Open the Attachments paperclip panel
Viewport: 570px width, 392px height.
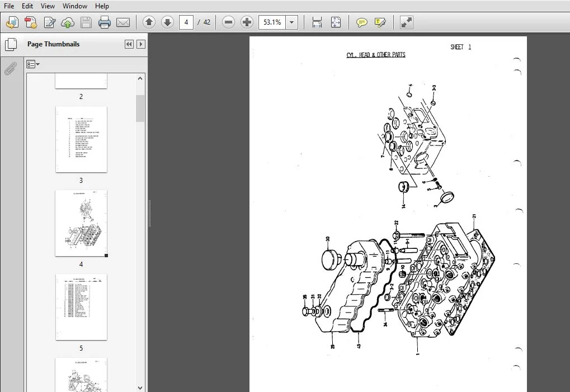coord(11,68)
